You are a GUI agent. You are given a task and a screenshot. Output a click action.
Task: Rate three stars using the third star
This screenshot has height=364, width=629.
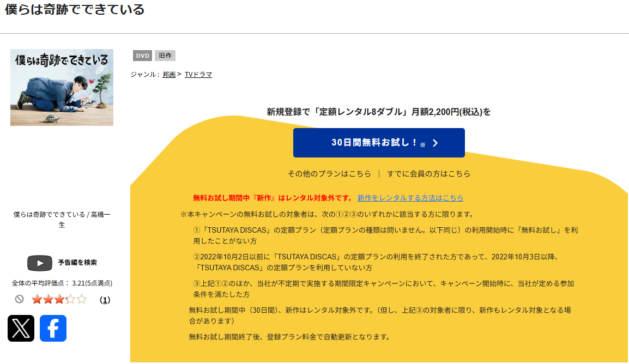click(59, 299)
